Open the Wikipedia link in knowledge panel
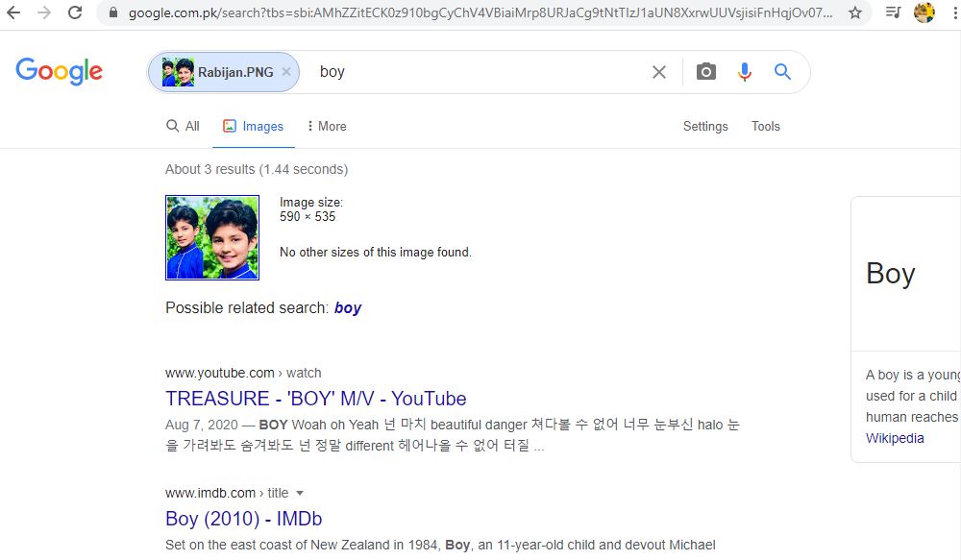The height and width of the screenshot is (560, 961). 894,438
